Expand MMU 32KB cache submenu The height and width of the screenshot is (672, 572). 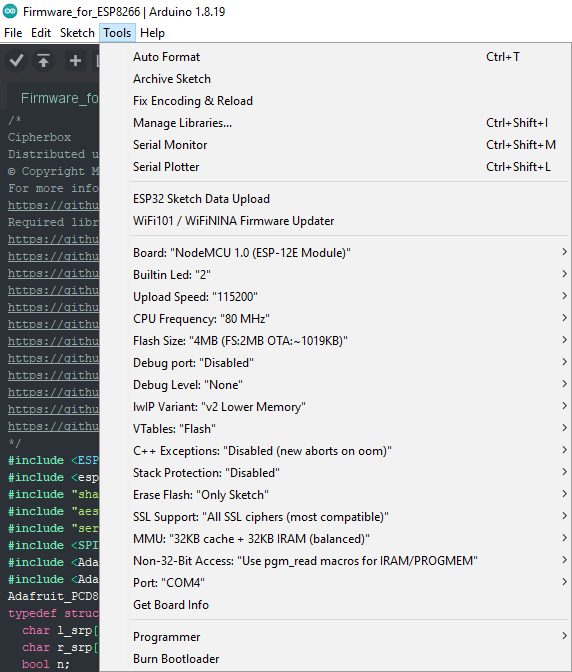(335, 539)
